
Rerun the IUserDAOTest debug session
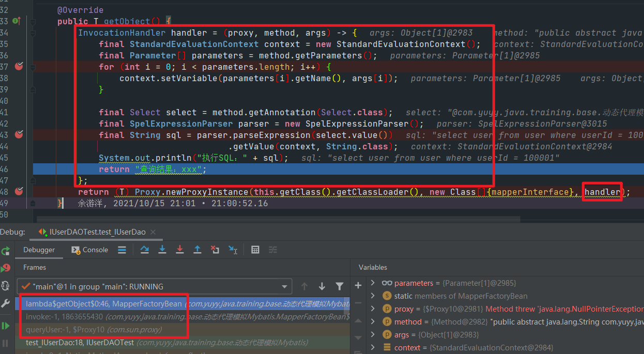point(6,251)
